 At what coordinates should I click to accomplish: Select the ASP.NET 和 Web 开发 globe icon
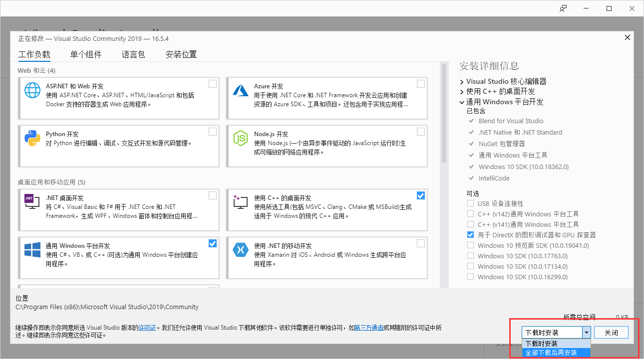[32, 90]
